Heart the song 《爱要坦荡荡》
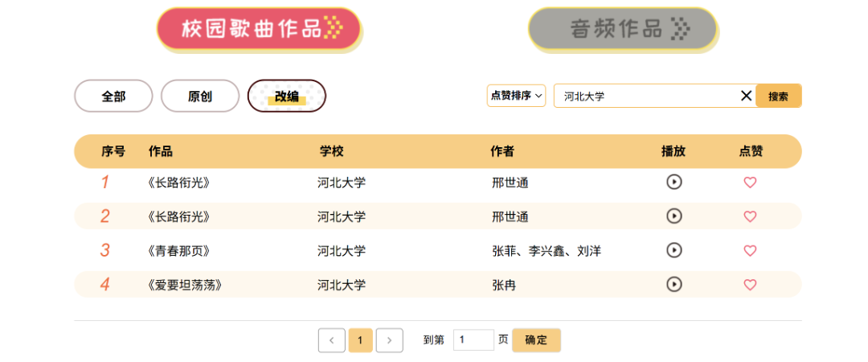The height and width of the screenshot is (362, 868). click(x=750, y=285)
